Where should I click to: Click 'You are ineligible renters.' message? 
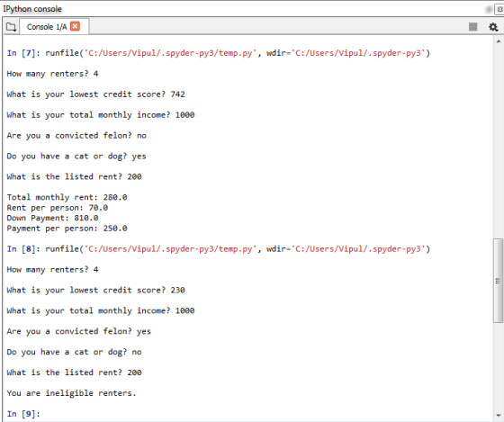coord(71,393)
